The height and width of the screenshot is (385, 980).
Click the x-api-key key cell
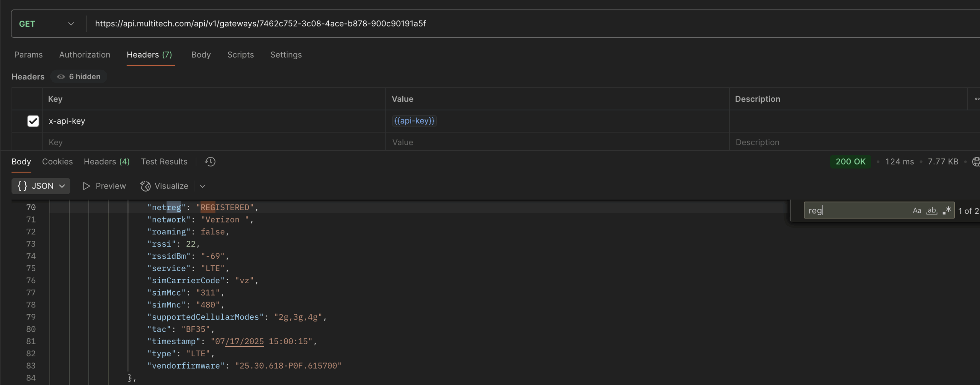coord(214,121)
